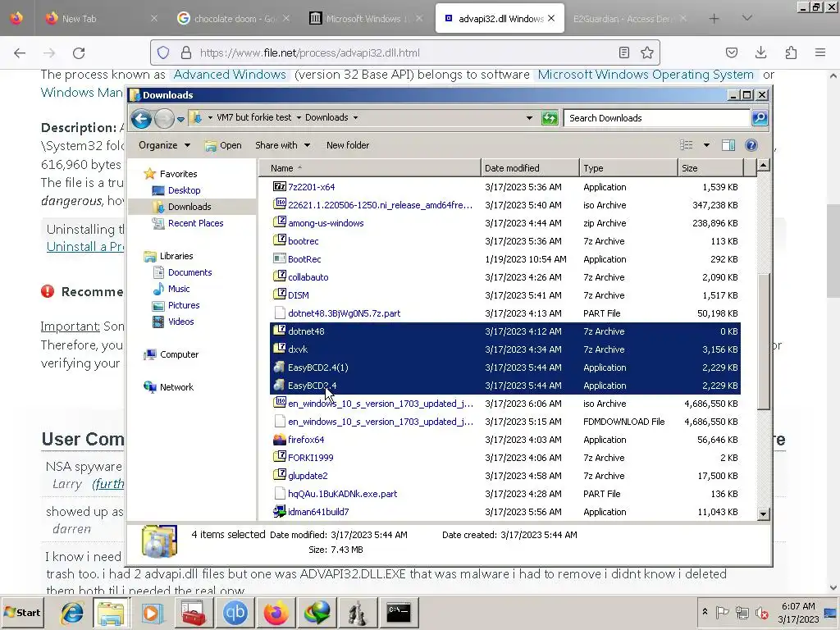Image resolution: width=840 pixels, height=630 pixels.
Task: Switch to Microsoft Windows tab in Firefox
Action: click(x=367, y=19)
